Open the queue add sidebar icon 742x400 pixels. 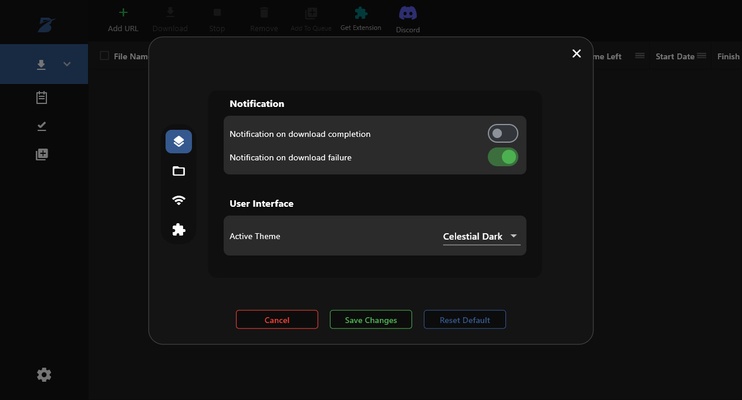pyautogui.click(x=42, y=154)
